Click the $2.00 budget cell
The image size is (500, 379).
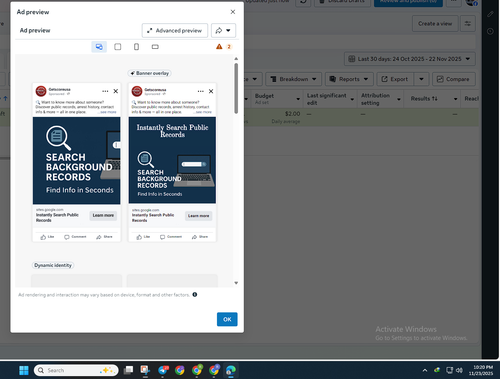[292, 114]
